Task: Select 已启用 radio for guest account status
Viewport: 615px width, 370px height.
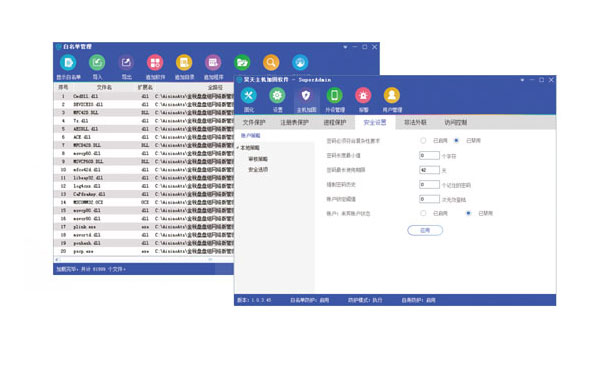Action: click(x=423, y=213)
